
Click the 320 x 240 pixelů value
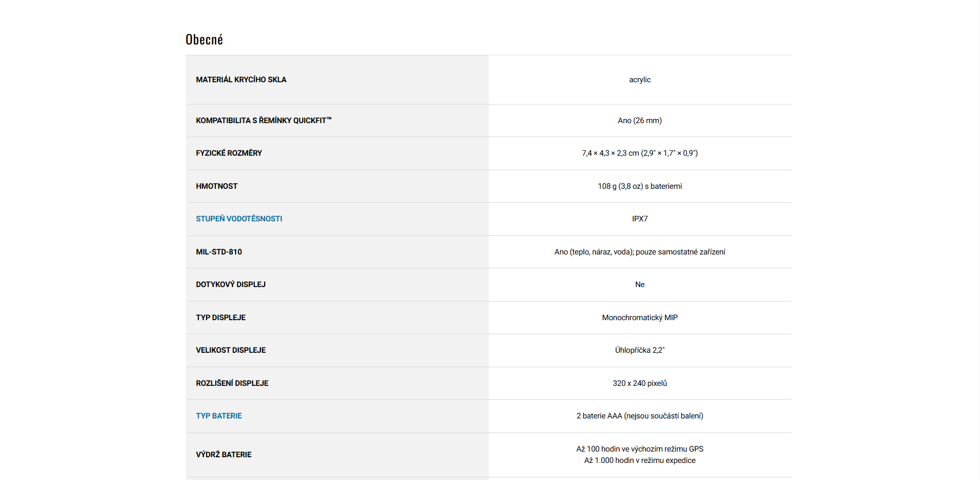pyautogui.click(x=639, y=383)
